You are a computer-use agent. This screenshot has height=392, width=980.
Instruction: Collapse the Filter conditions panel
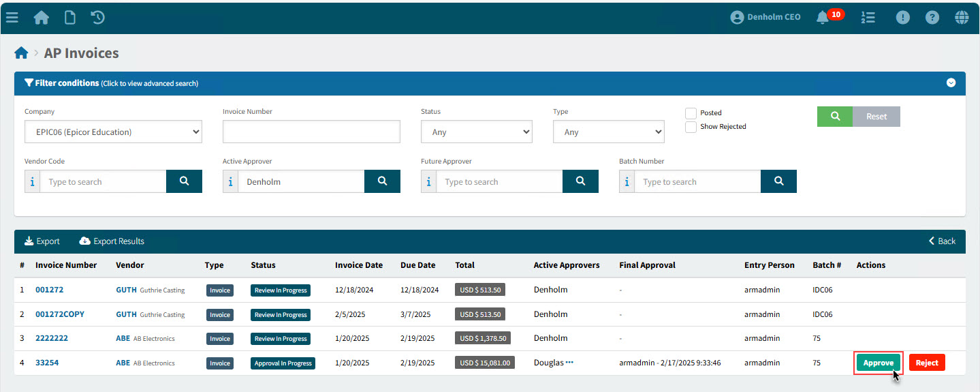point(951,83)
